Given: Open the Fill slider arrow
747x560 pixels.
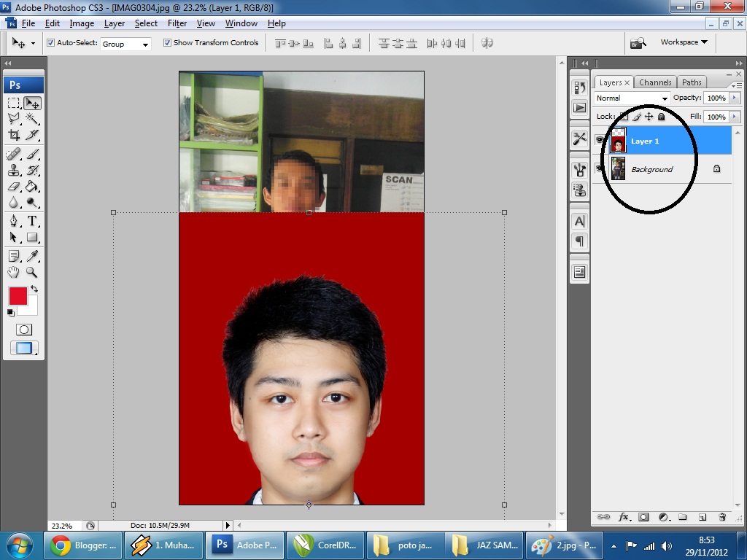Looking at the screenshot, I should pyautogui.click(x=734, y=117).
